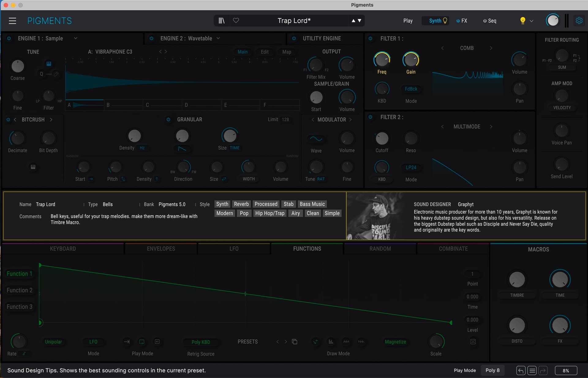
Task: Load the previous preset with the up arrow
Action: coord(353,21)
